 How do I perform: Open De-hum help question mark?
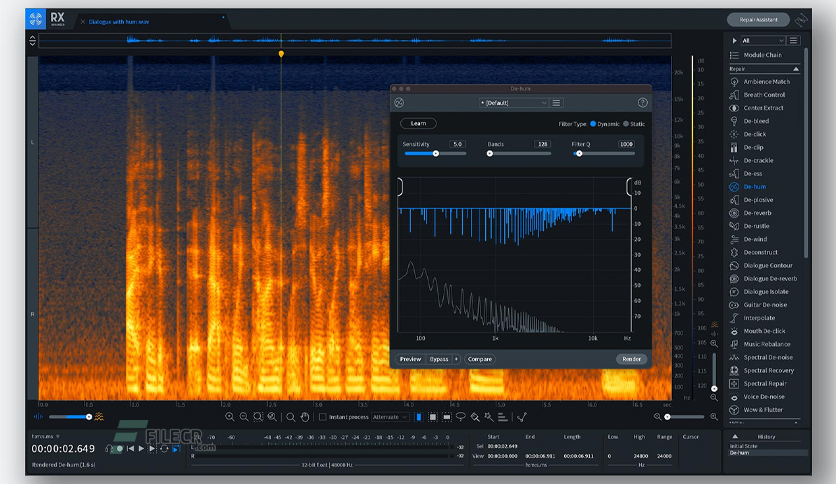642,103
